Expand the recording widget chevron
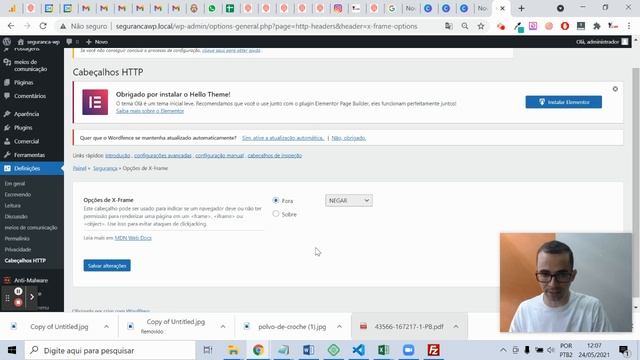Screen dimensions: 640x360 (32, 297)
